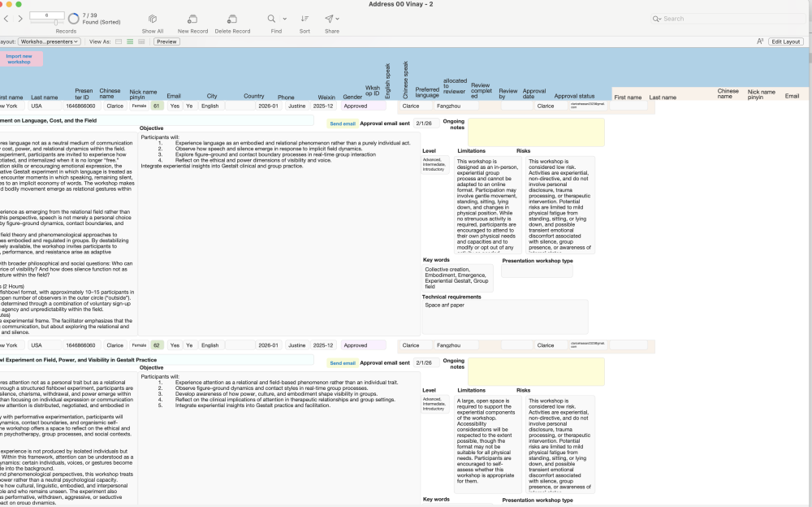Screen dimensions: 812x507
Task: Toggle the found set pie chart indicator
Action: pos(73,18)
